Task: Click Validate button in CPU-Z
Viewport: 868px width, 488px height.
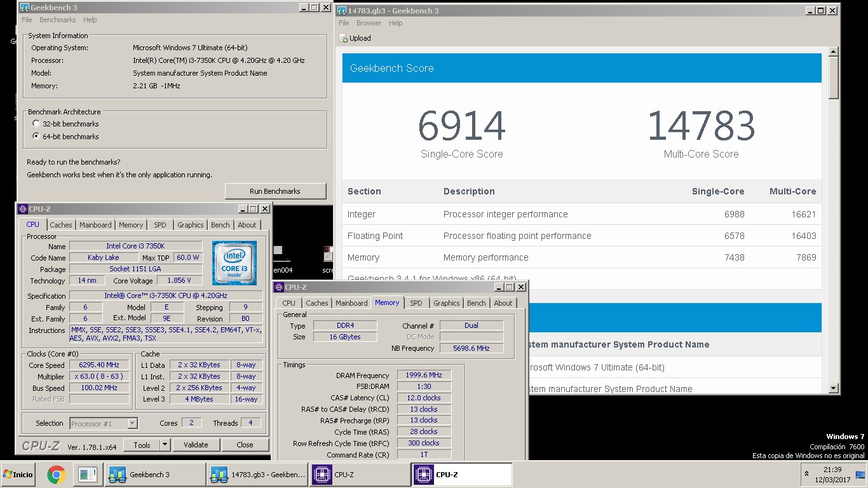Action: (196, 445)
